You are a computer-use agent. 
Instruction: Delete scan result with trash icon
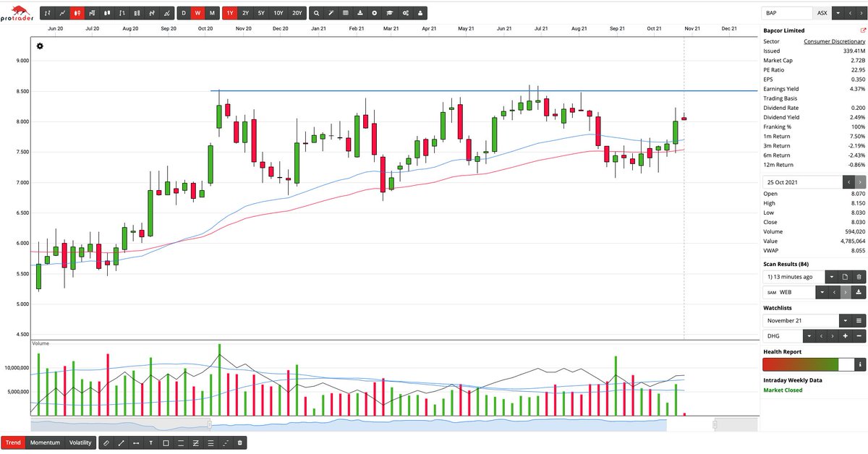coord(859,277)
